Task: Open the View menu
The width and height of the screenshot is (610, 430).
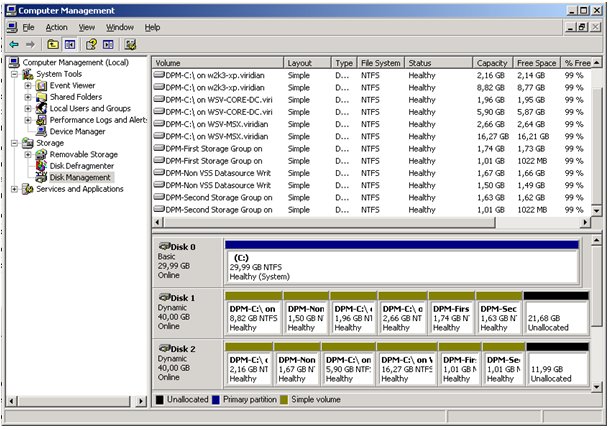Action: pyautogui.click(x=87, y=28)
